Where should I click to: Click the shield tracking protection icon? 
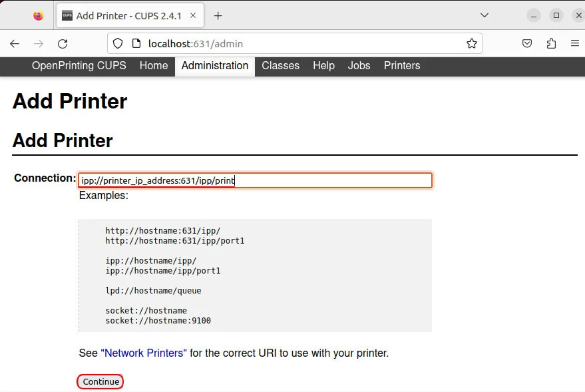click(x=118, y=44)
